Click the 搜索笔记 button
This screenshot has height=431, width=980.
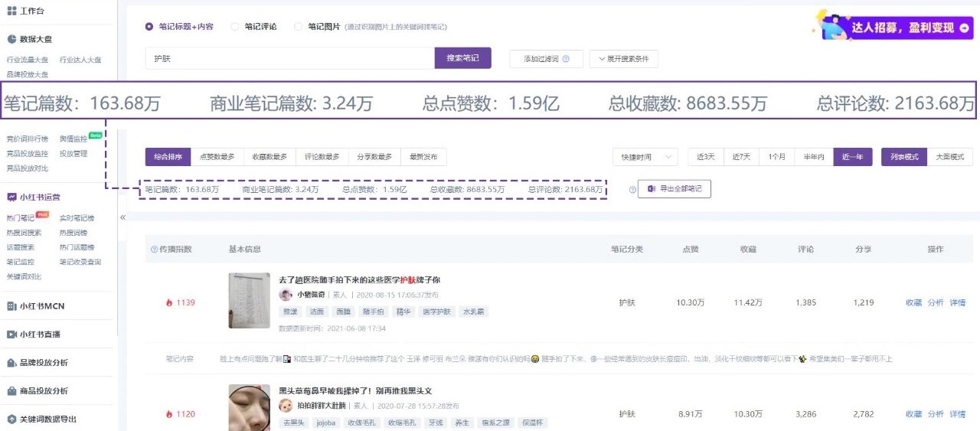click(x=463, y=58)
